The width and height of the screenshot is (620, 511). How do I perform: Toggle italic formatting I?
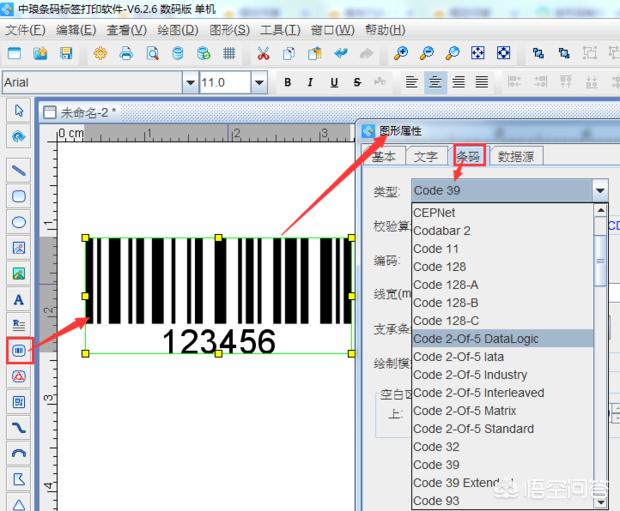[x=310, y=82]
